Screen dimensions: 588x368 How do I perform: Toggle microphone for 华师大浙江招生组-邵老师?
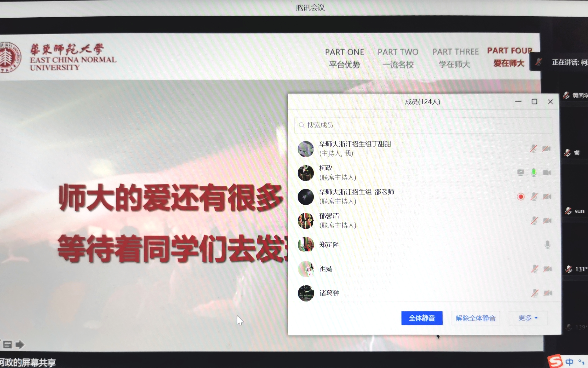point(534,197)
